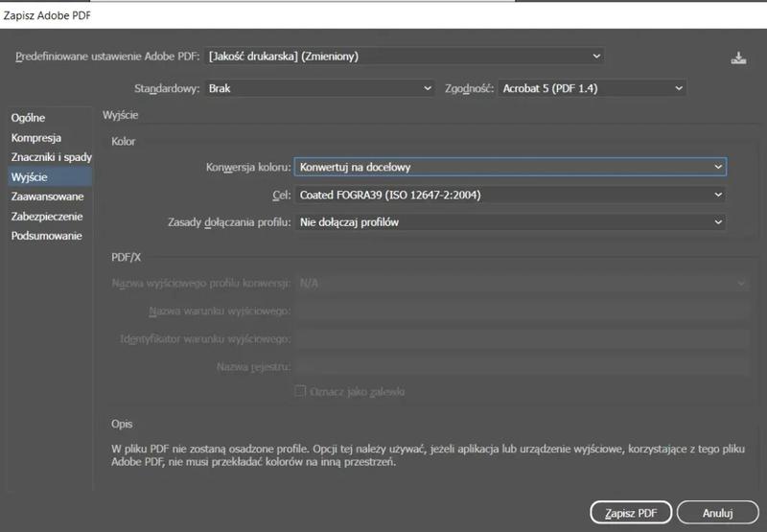Screen dimensions: 767x532
Task: Open the Zasady dołączania profilu dropdown
Action: click(509, 222)
